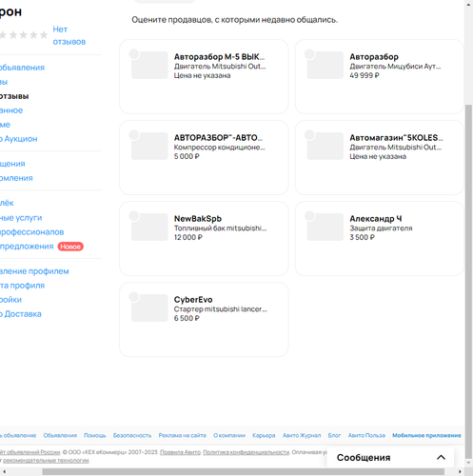Click price text 3 500 ₽
This screenshot has height=476, width=473.
click(x=362, y=237)
